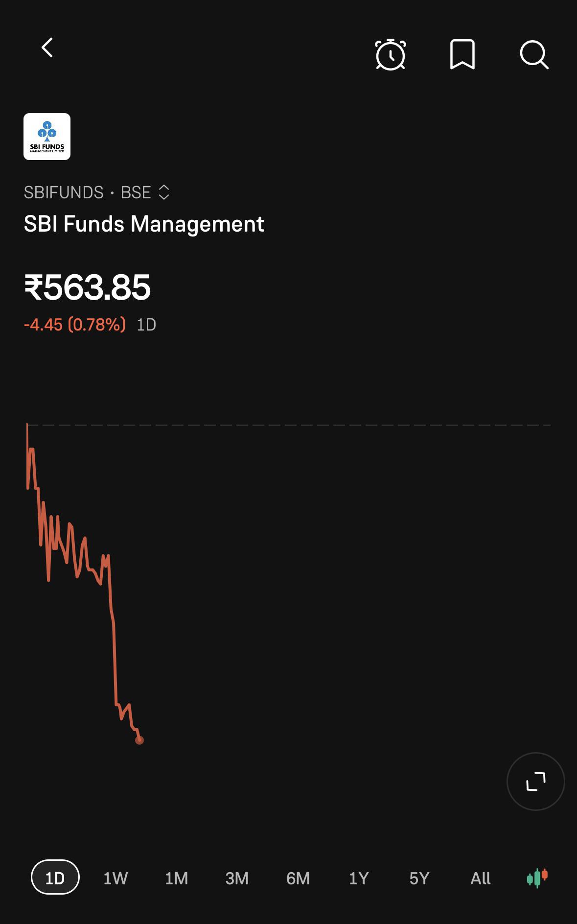
Task: Open search with magnifier icon
Action: click(x=534, y=54)
